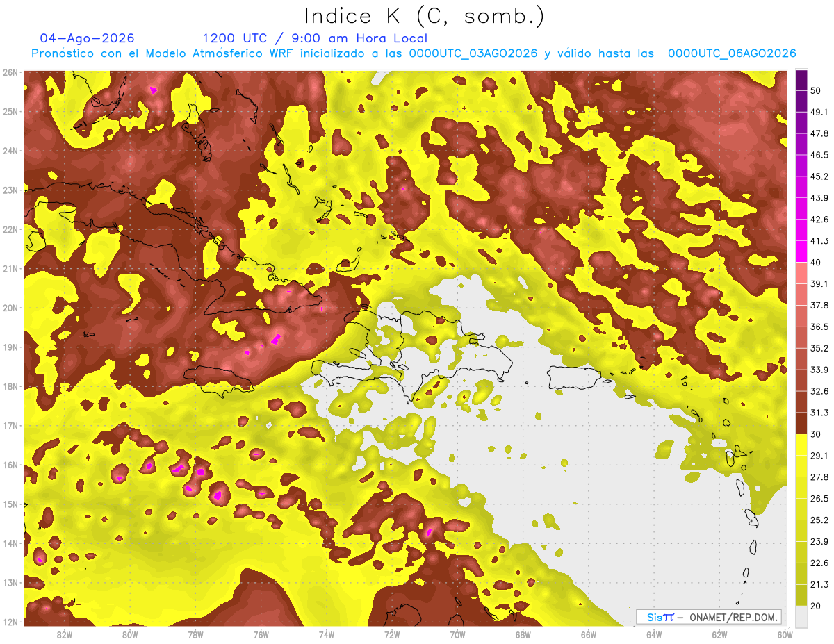Click the colorbar label '49.1'
The image size is (834, 644).
[x=819, y=112]
